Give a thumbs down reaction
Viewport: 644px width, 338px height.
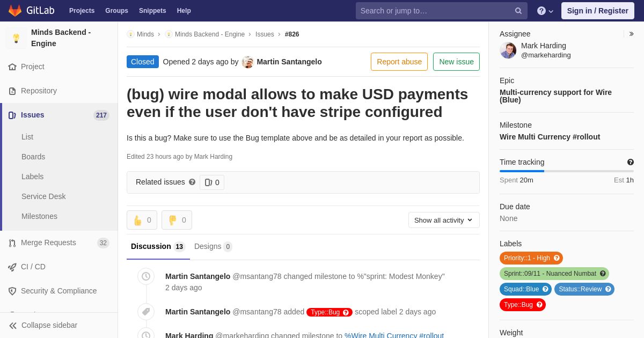177,220
